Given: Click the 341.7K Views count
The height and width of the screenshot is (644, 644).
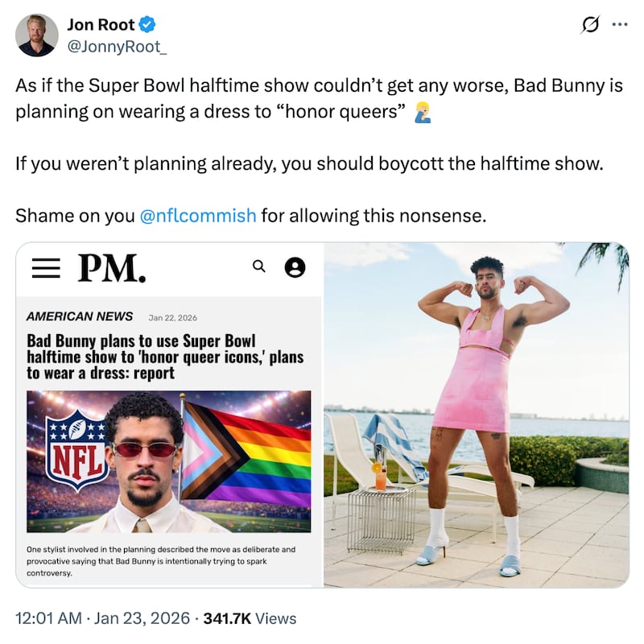Looking at the screenshot, I should [x=250, y=619].
